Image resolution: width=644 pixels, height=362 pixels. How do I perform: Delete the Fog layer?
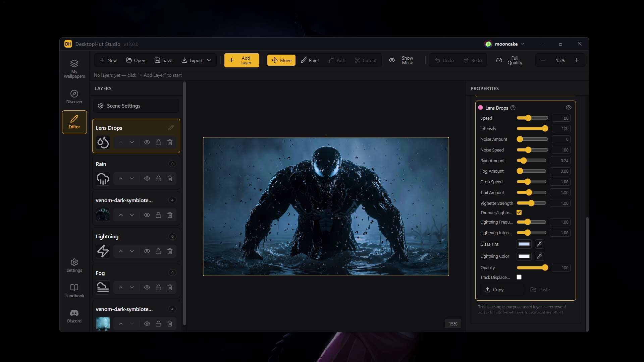click(x=170, y=288)
